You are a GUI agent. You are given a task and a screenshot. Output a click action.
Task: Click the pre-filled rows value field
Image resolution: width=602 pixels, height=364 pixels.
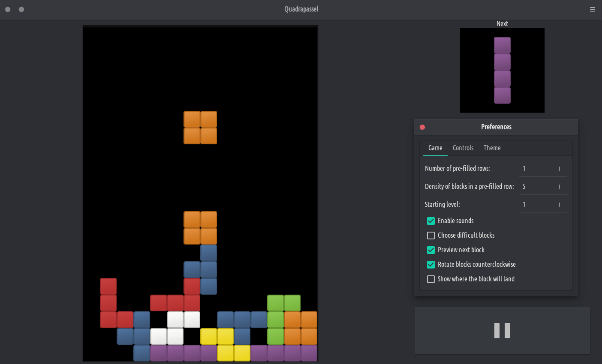529,169
